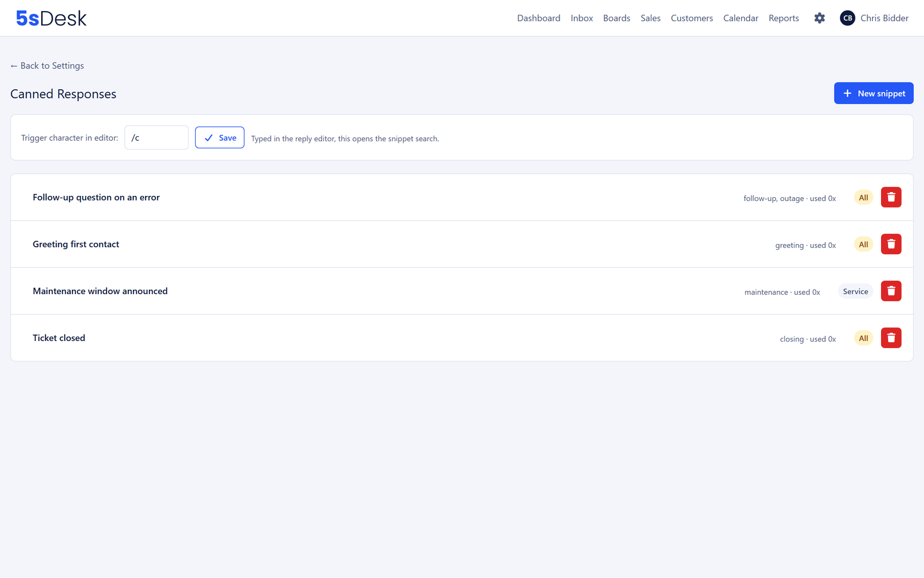
Task: Open the Dashboard menu item
Action: tap(538, 18)
